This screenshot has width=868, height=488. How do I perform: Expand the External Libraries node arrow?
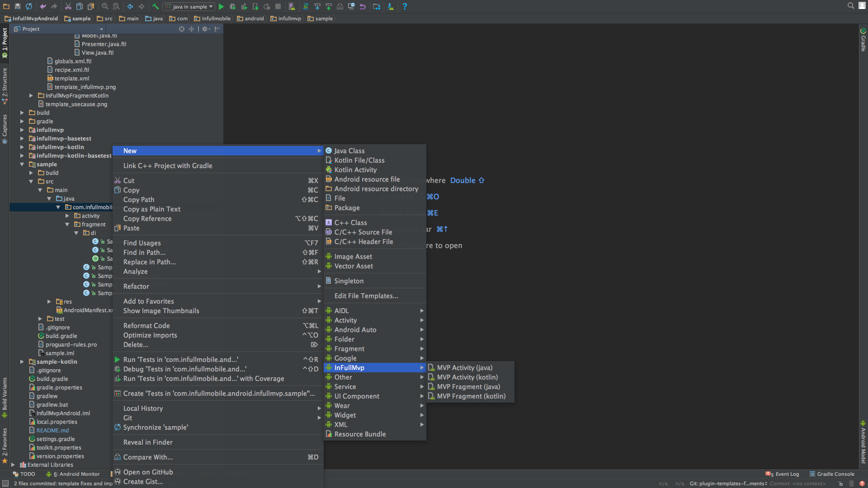(13, 465)
